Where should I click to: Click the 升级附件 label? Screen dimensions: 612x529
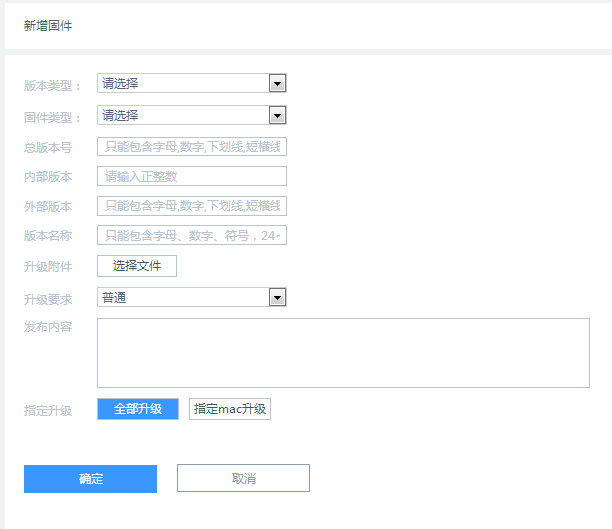(48, 267)
